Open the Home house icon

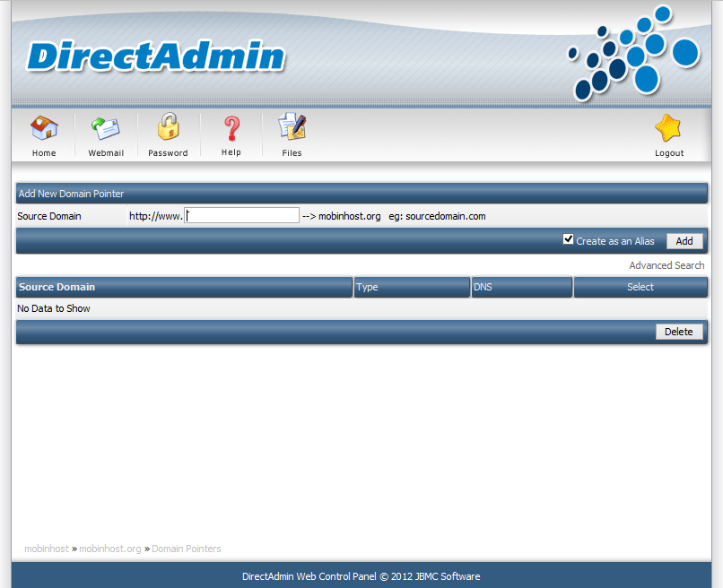(x=44, y=127)
